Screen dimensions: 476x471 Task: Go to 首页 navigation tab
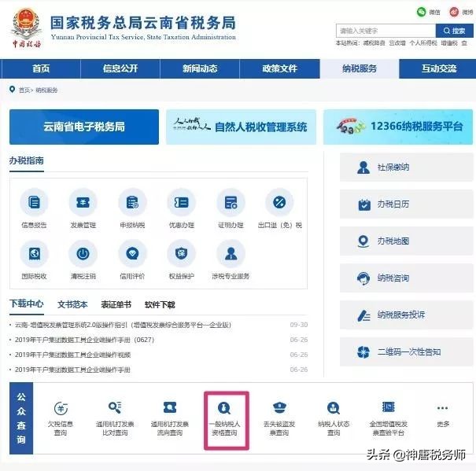(x=41, y=68)
